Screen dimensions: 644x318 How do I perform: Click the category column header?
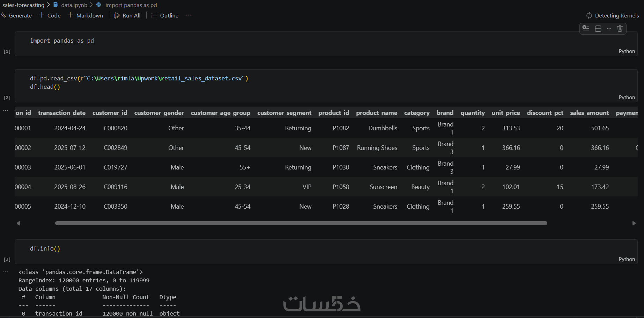coord(417,113)
